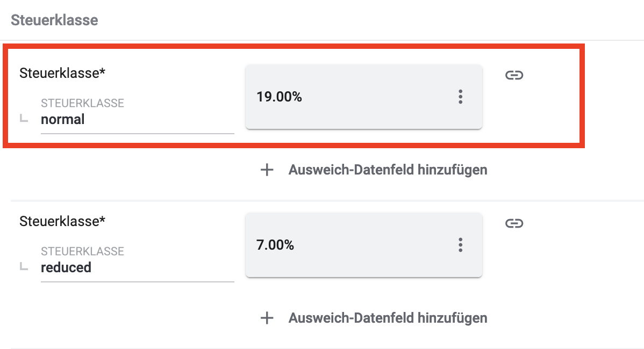Click the link icon beside the 7.00% field
The image size is (644, 349).
click(x=514, y=223)
